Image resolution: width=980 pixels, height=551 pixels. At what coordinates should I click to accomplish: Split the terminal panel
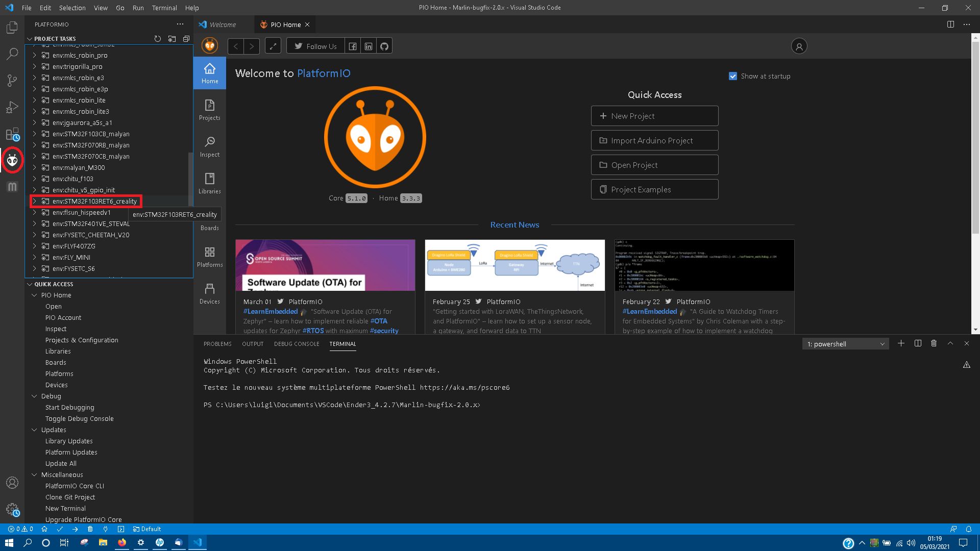[918, 344]
